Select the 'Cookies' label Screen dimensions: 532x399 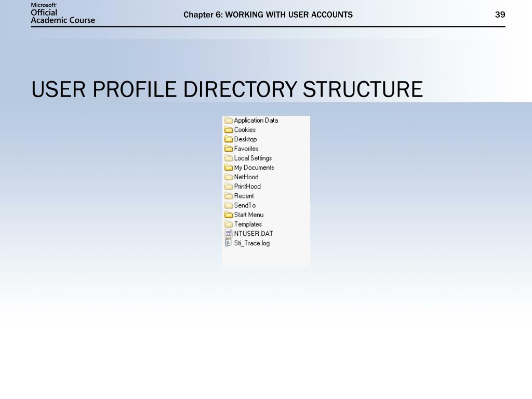[245, 129]
